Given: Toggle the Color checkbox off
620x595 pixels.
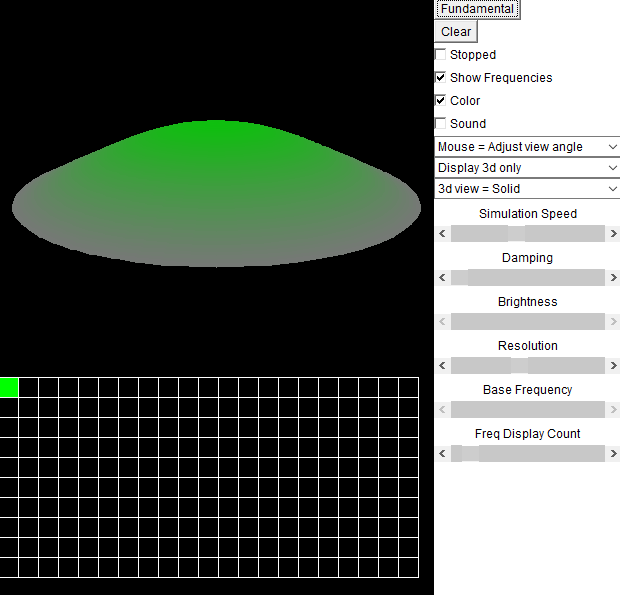Looking at the screenshot, I should coord(440,100).
